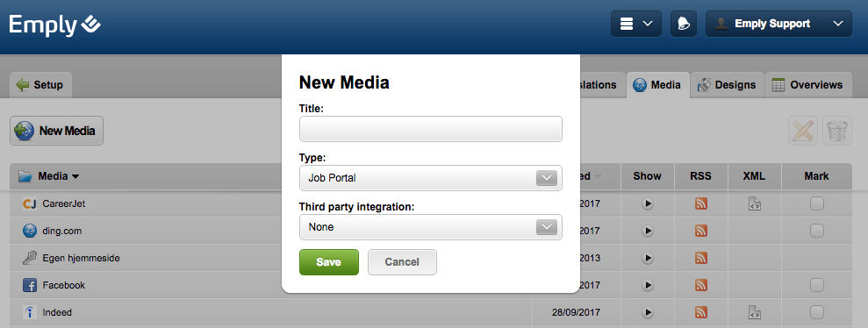Click the CareerJet XML file icon

coord(755,203)
